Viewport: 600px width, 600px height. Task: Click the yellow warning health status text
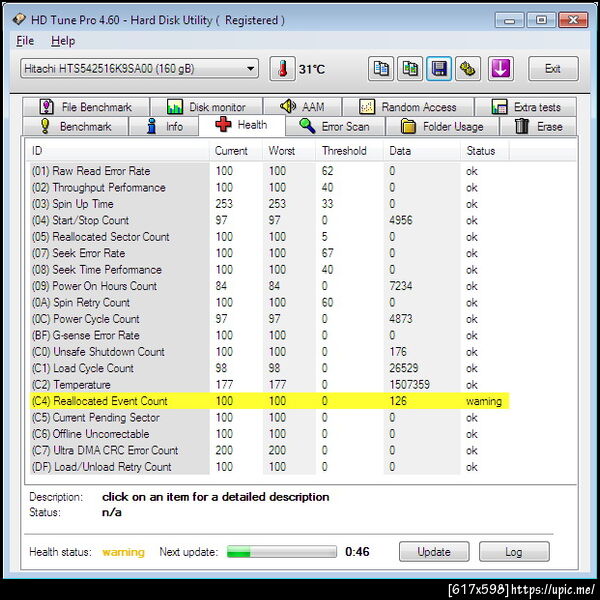(123, 552)
